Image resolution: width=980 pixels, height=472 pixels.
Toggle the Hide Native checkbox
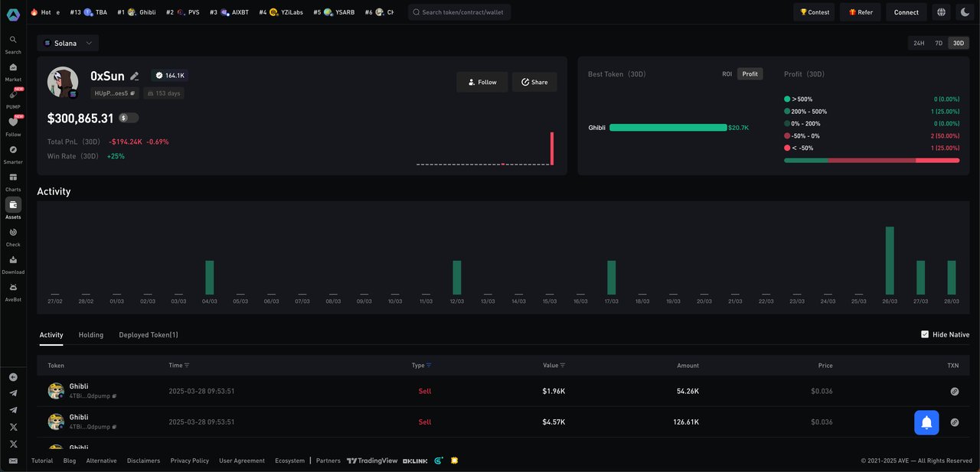925,334
